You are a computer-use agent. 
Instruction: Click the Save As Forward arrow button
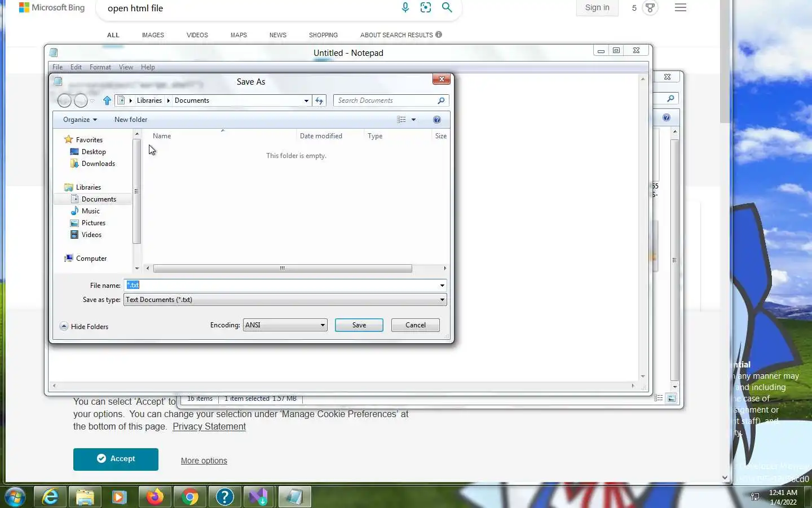tap(81, 100)
